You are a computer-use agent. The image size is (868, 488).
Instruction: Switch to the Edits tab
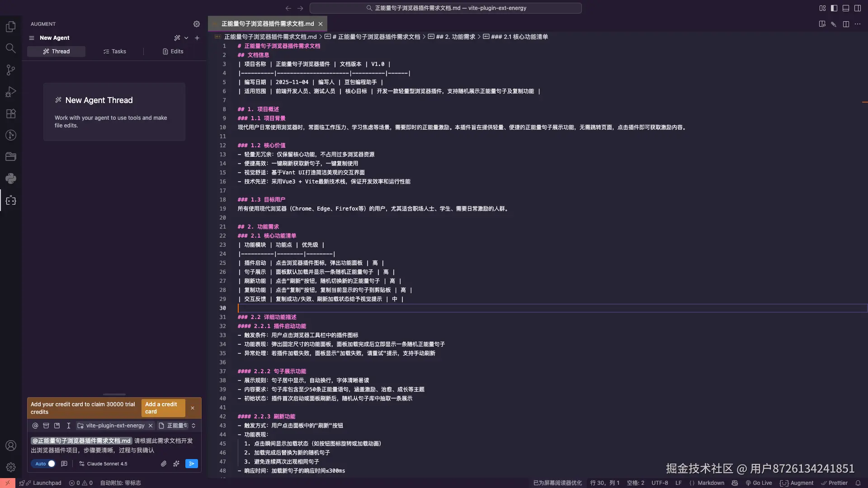pos(173,52)
